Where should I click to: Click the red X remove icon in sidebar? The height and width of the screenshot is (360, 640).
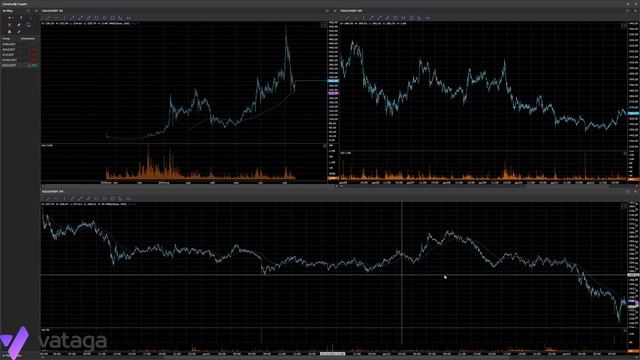(x=9, y=25)
